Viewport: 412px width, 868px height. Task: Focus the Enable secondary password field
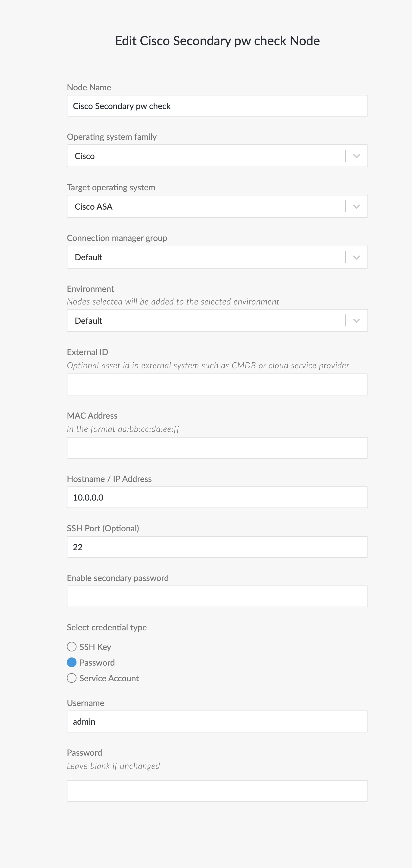[x=217, y=596]
